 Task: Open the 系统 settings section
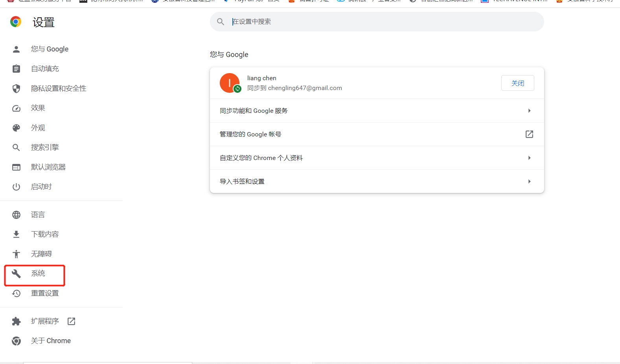pos(38,274)
